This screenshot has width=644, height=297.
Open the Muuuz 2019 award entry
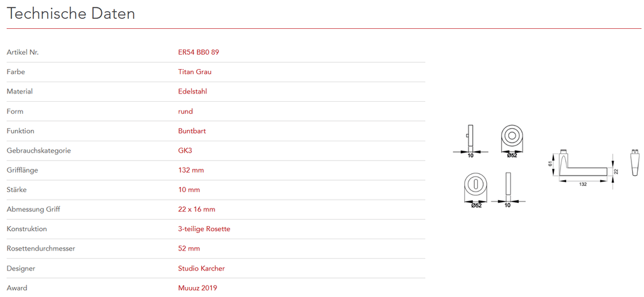[x=197, y=288]
